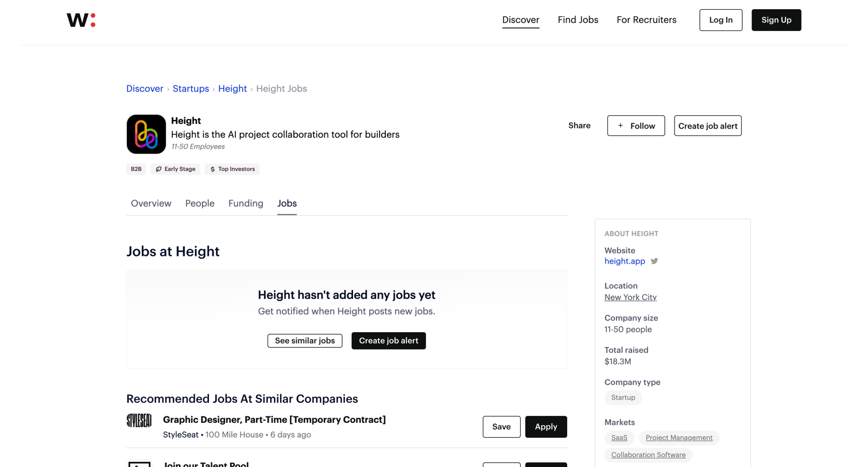Click the Startup company type tag
Image resolution: width=868 pixels, height=467 pixels.
[x=623, y=398]
